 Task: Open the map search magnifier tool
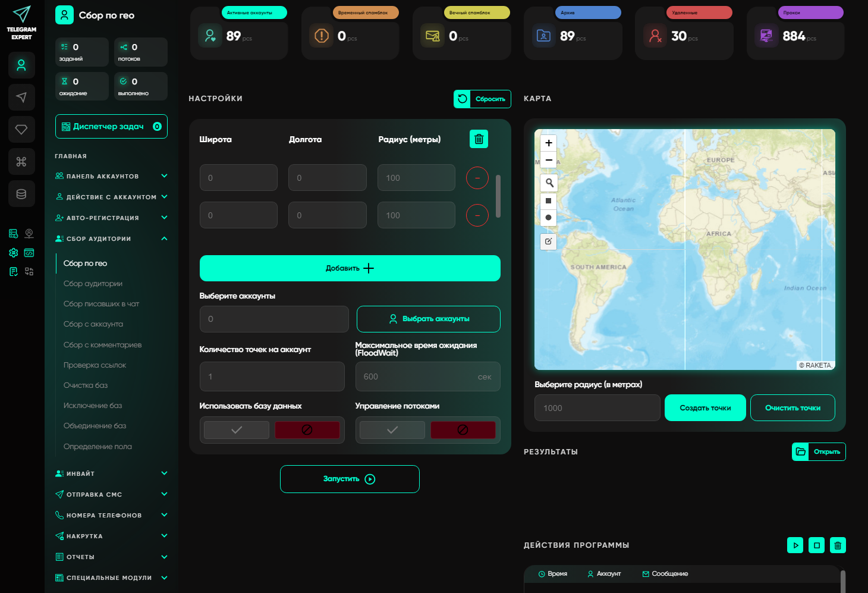(x=549, y=183)
